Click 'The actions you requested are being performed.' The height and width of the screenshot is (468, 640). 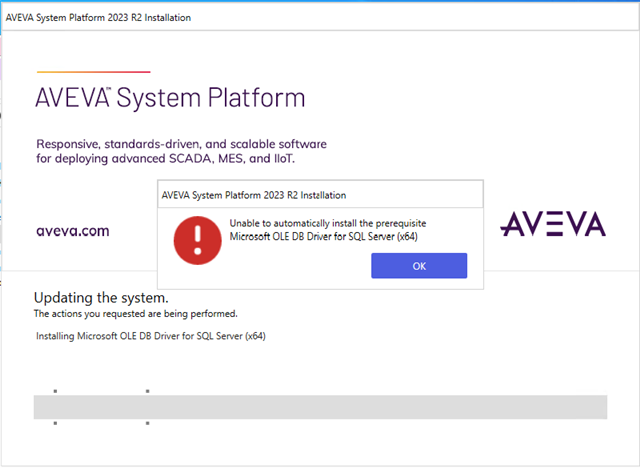pos(136,314)
